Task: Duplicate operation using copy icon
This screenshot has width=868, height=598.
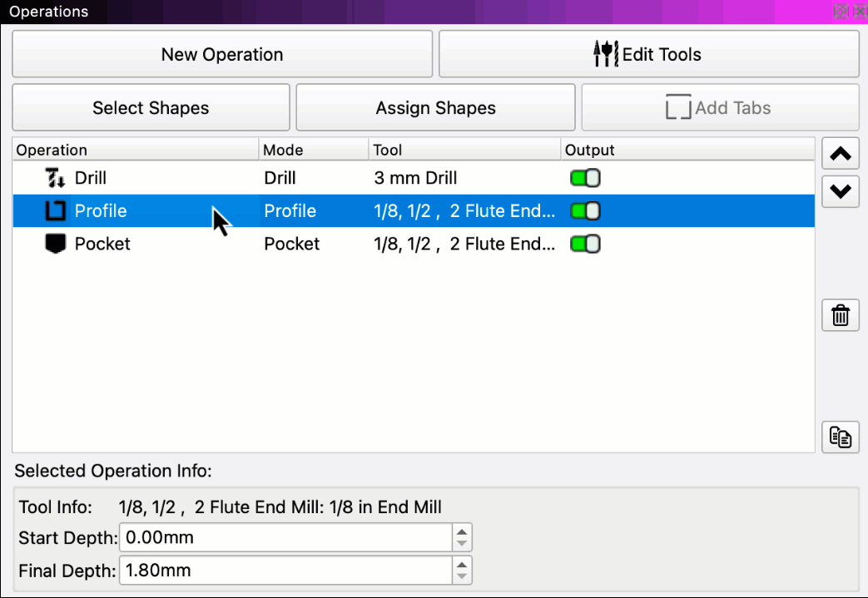Action: [840, 437]
